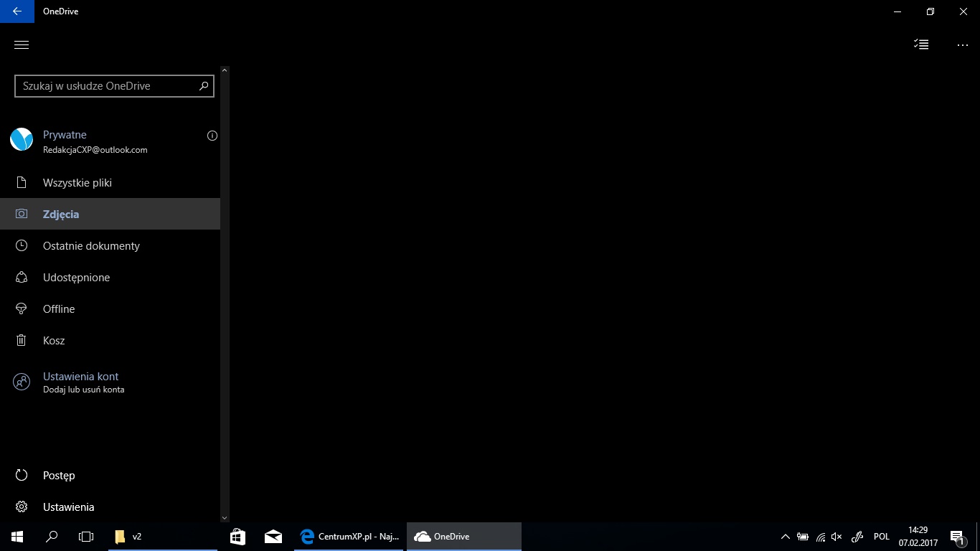Open taskbar search

point(52,537)
